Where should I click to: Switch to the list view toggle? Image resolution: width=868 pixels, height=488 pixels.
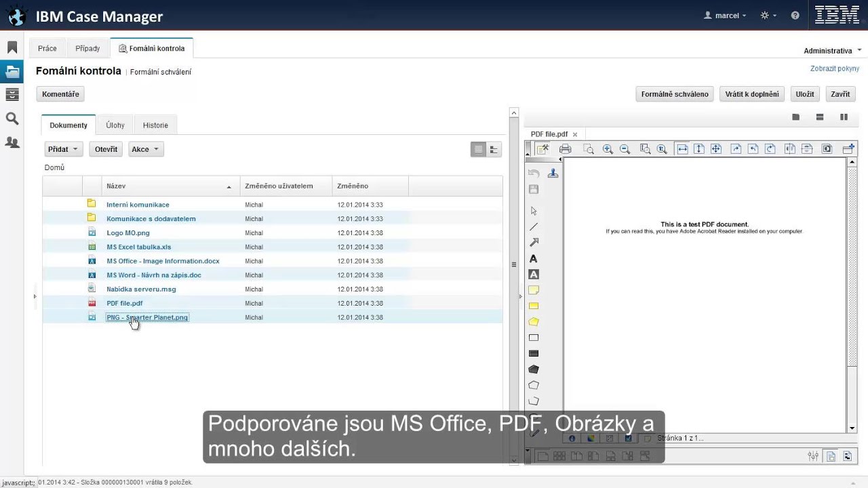point(479,150)
